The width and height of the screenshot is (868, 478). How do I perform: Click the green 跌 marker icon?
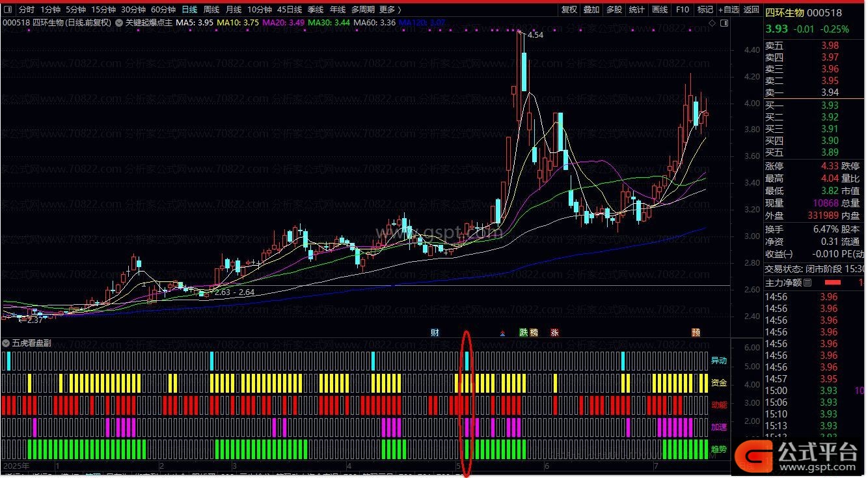[x=524, y=333]
